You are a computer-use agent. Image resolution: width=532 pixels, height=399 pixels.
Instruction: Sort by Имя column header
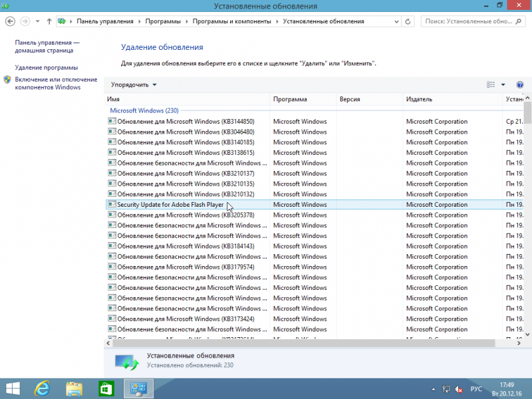[x=187, y=99]
